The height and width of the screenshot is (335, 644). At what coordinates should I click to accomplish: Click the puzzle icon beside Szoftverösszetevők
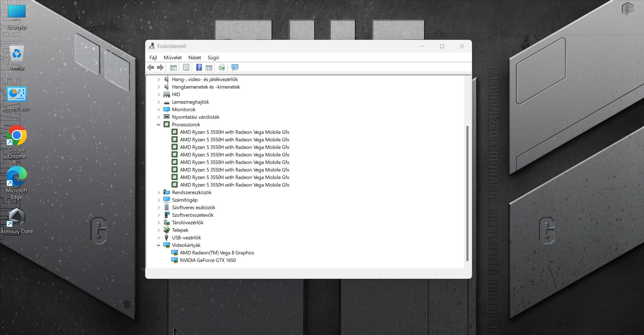coord(166,215)
